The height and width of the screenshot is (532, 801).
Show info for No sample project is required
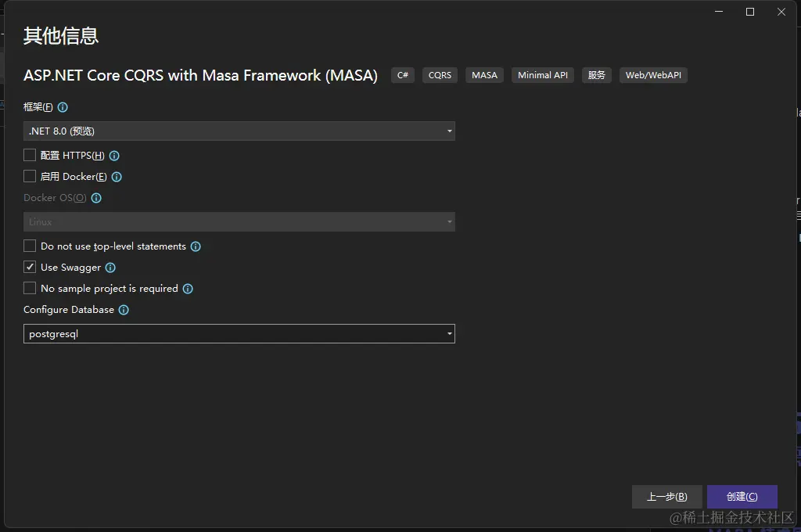point(188,289)
